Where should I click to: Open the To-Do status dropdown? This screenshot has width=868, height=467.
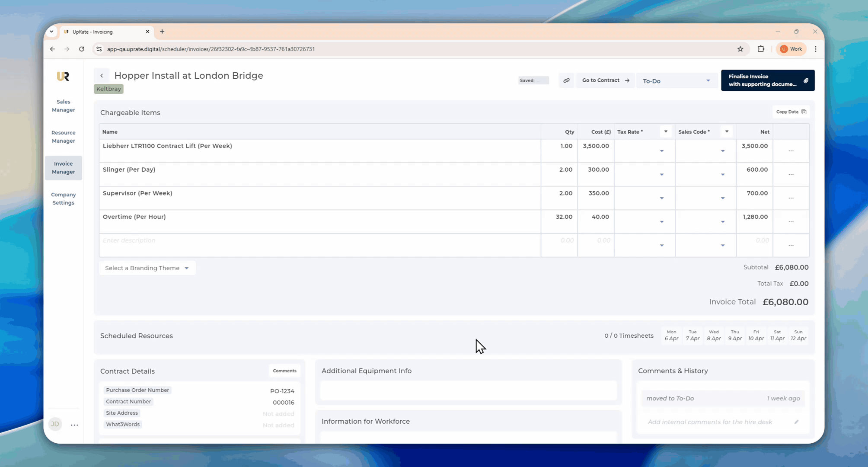pos(676,81)
